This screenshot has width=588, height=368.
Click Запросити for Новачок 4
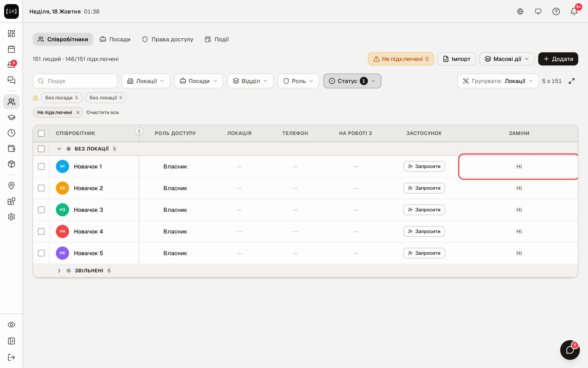[424, 231]
